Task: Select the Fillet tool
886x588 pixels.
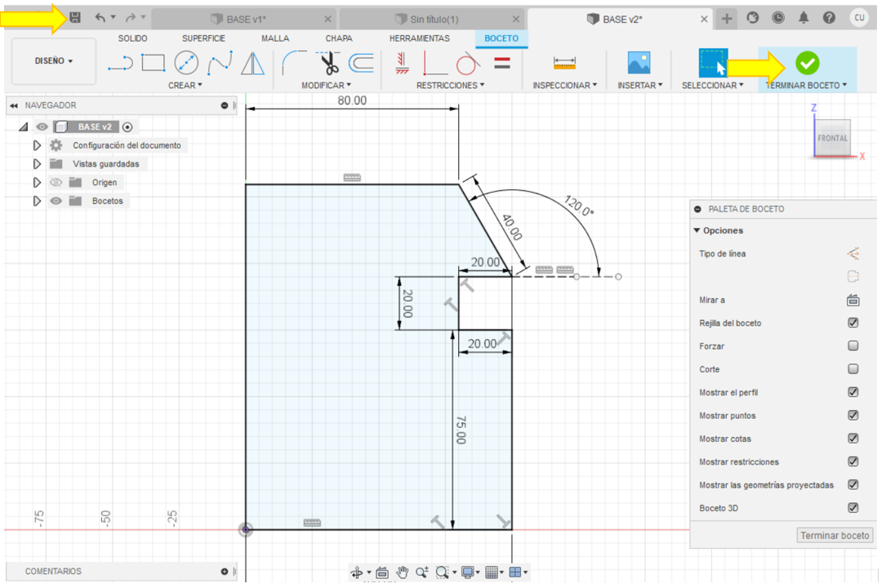Action: (293, 63)
